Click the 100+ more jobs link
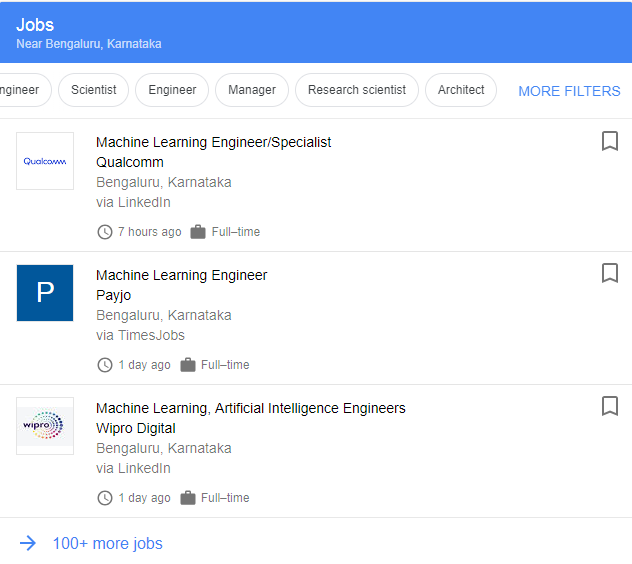 [x=108, y=543]
